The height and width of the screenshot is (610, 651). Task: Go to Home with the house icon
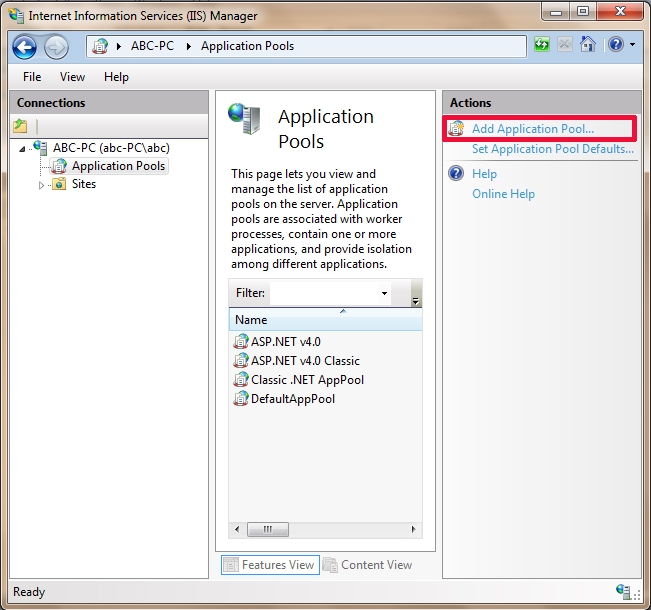click(588, 44)
